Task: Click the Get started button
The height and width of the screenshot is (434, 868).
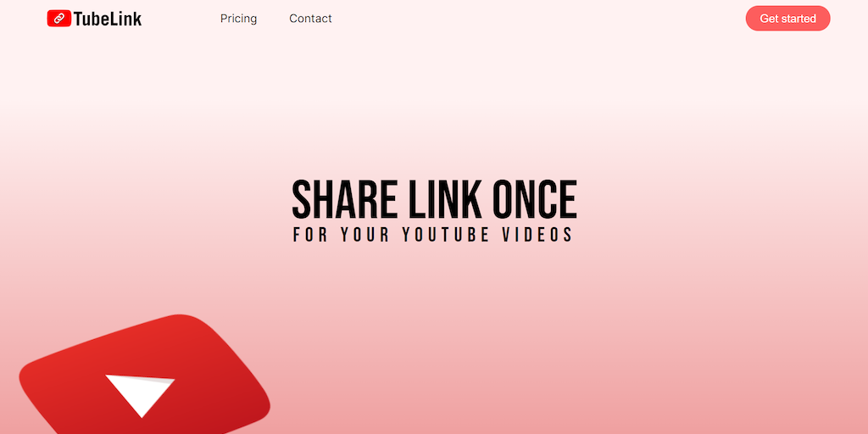Action: (x=787, y=19)
